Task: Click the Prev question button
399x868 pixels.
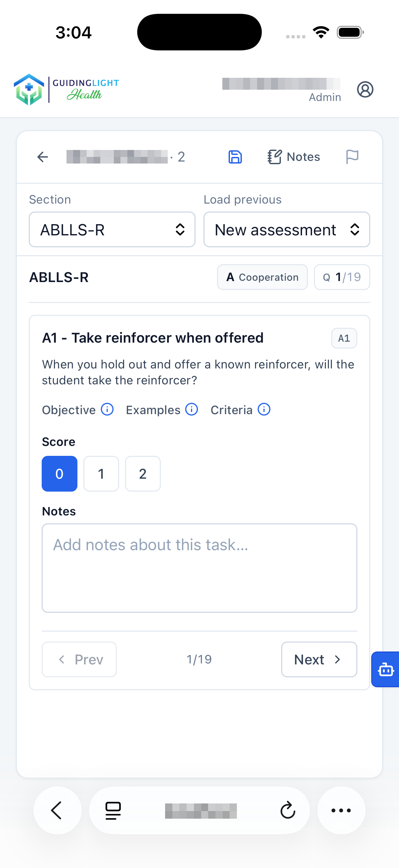Action: click(x=79, y=659)
